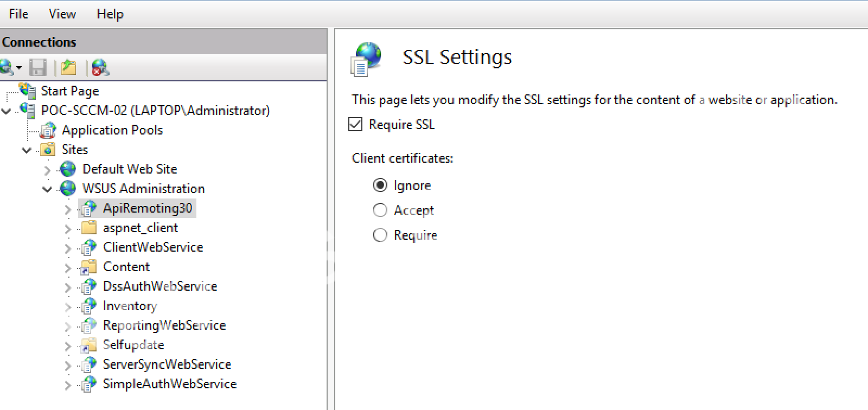Choose Ignore for client certificates

pos(380,185)
